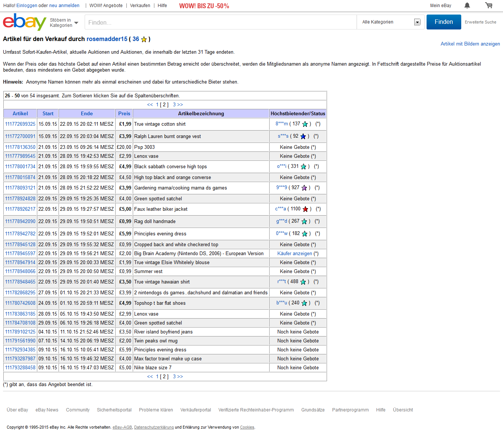The image size is (503, 448).
Task: Open the Verkaufen menu item
Action: point(140,6)
